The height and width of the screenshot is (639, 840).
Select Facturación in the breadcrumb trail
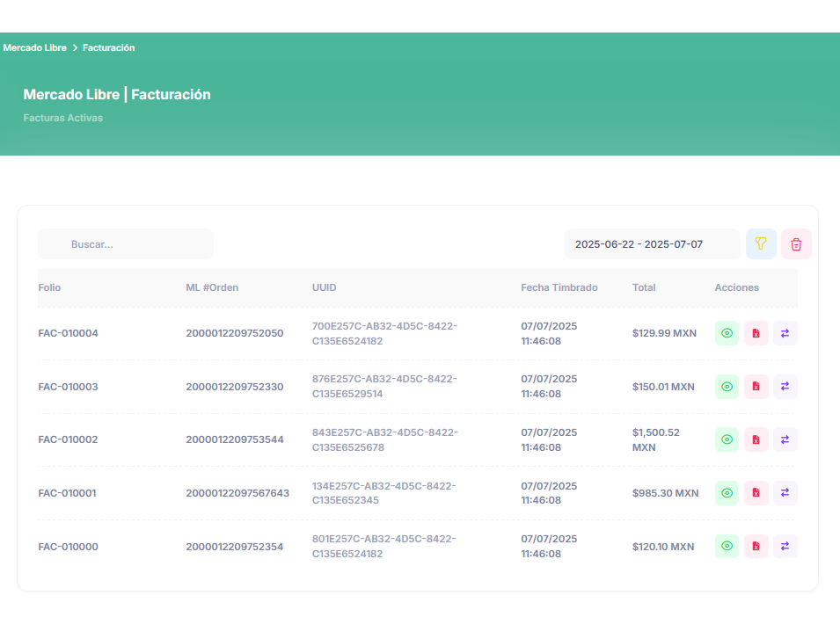coord(110,47)
